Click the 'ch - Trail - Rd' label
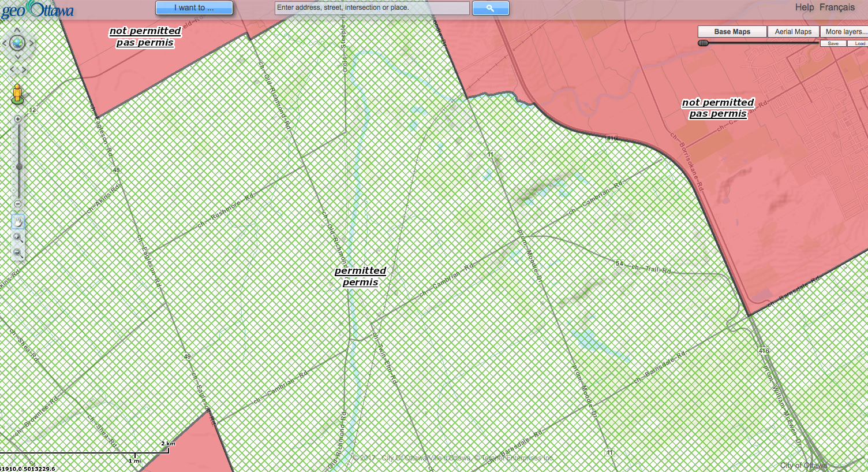The width and height of the screenshot is (868, 472). click(x=651, y=269)
